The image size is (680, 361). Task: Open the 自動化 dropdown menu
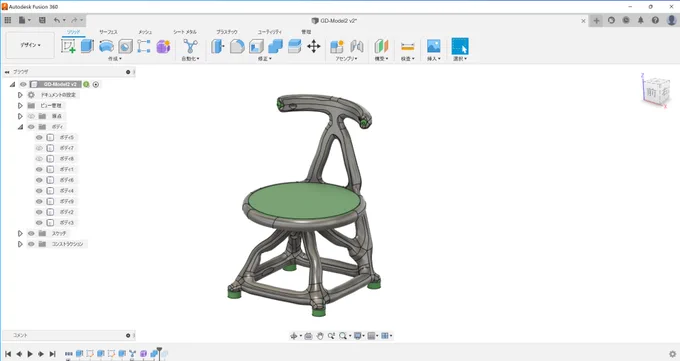(x=190, y=59)
